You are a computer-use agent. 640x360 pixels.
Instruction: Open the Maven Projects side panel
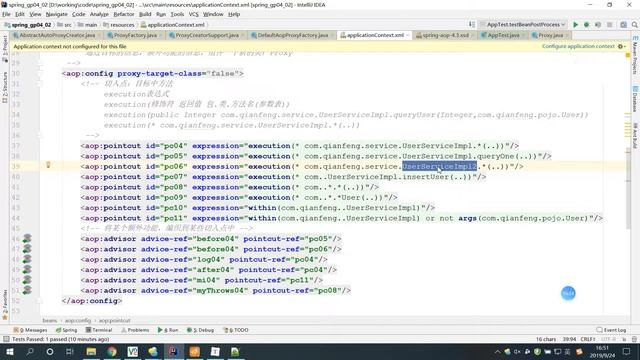635,55
